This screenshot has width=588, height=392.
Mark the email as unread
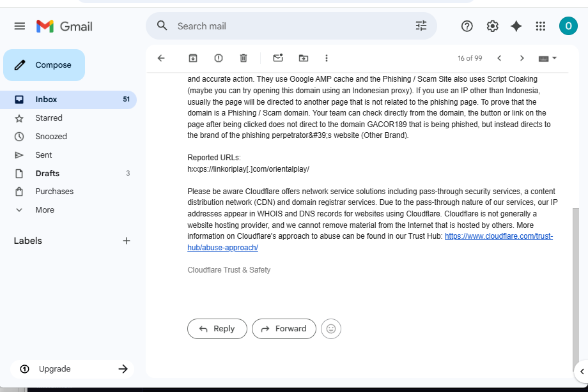click(278, 58)
